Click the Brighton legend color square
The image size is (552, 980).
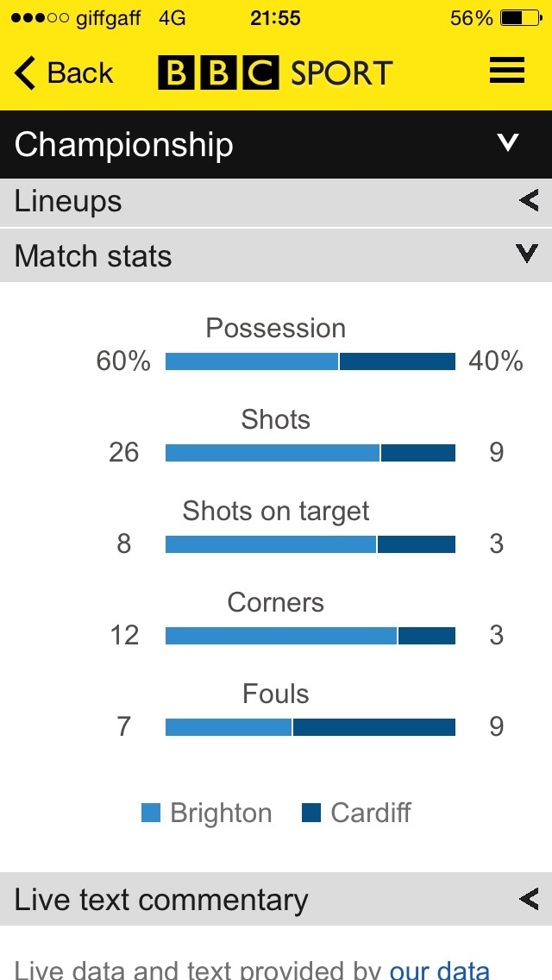(x=151, y=813)
